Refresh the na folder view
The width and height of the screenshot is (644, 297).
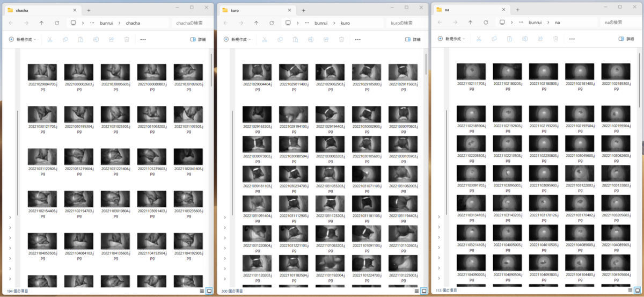486,23
